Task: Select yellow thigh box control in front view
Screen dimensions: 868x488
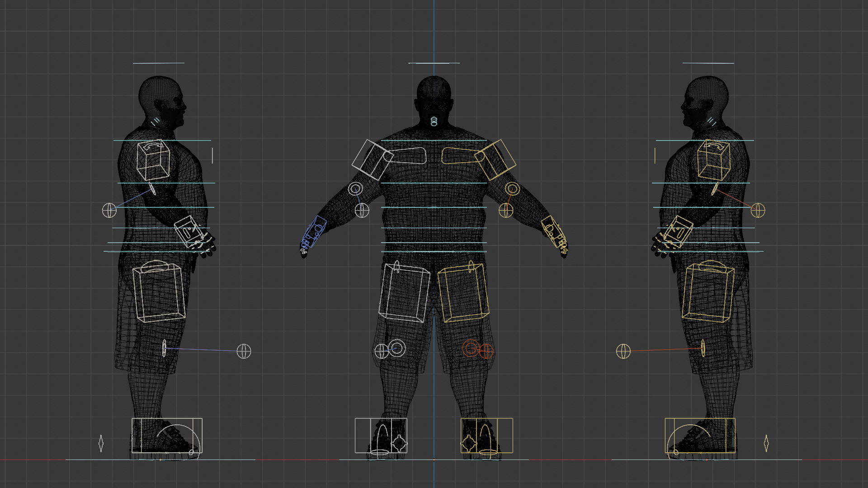Action: [463, 293]
